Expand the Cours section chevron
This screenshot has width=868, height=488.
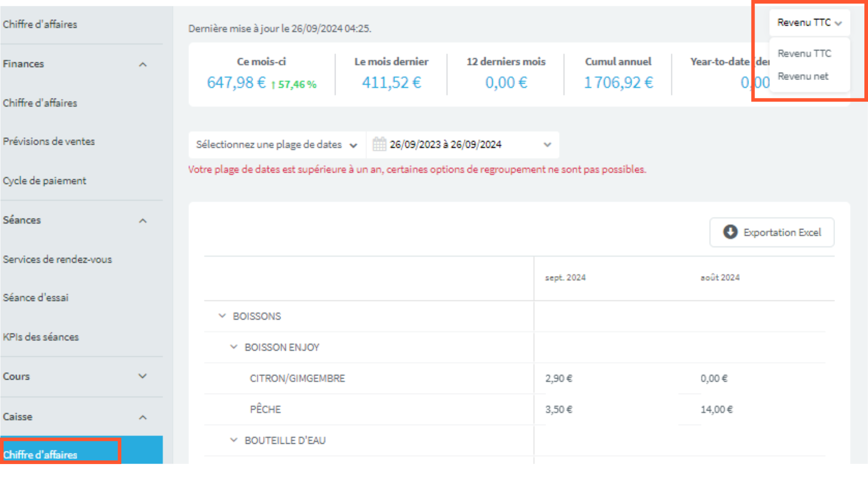143,376
